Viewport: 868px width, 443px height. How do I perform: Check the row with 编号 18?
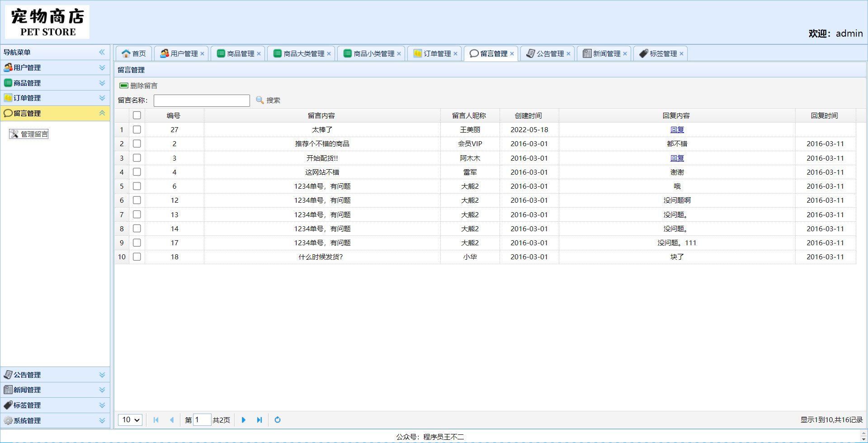pyautogui.click(x=137, y=257)
